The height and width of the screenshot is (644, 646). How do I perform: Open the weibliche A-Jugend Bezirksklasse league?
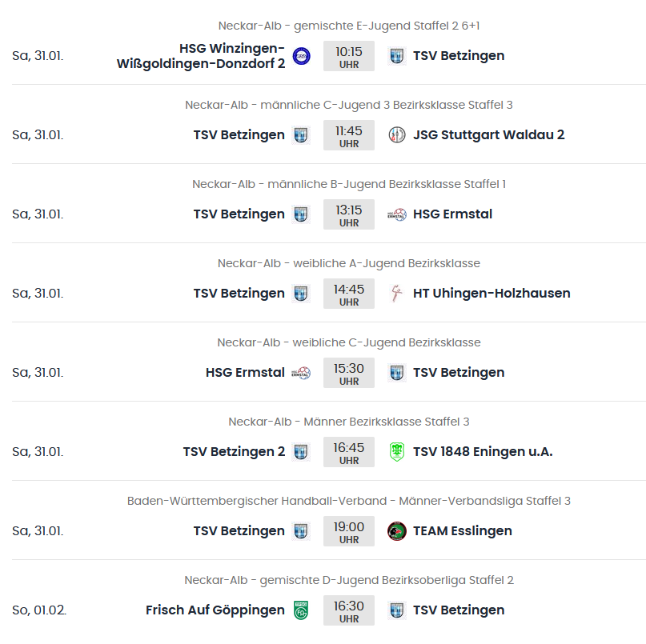(x=349, y=264)
